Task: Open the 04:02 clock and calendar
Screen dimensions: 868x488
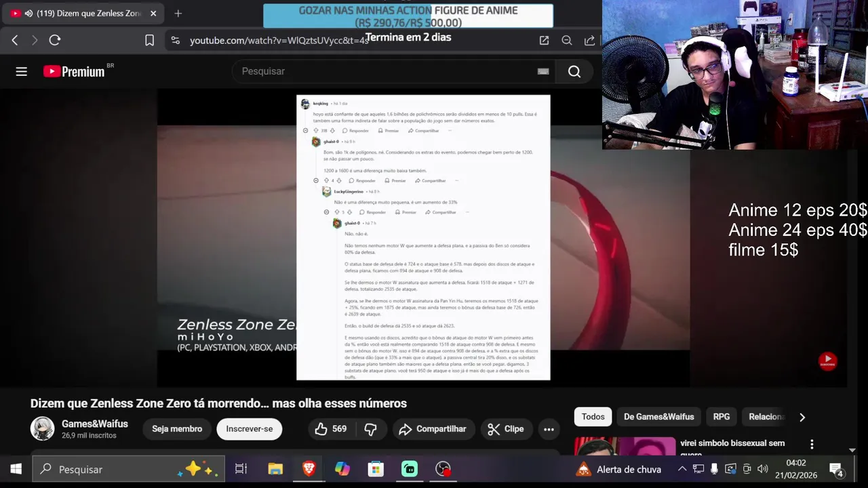Action: pos(796,469)
